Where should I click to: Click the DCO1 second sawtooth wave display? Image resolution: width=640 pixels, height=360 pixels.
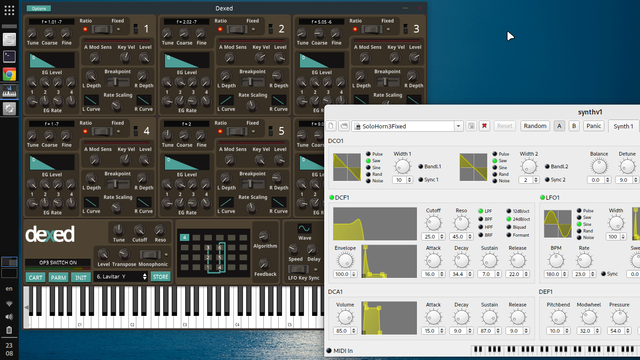pos(473,167)
